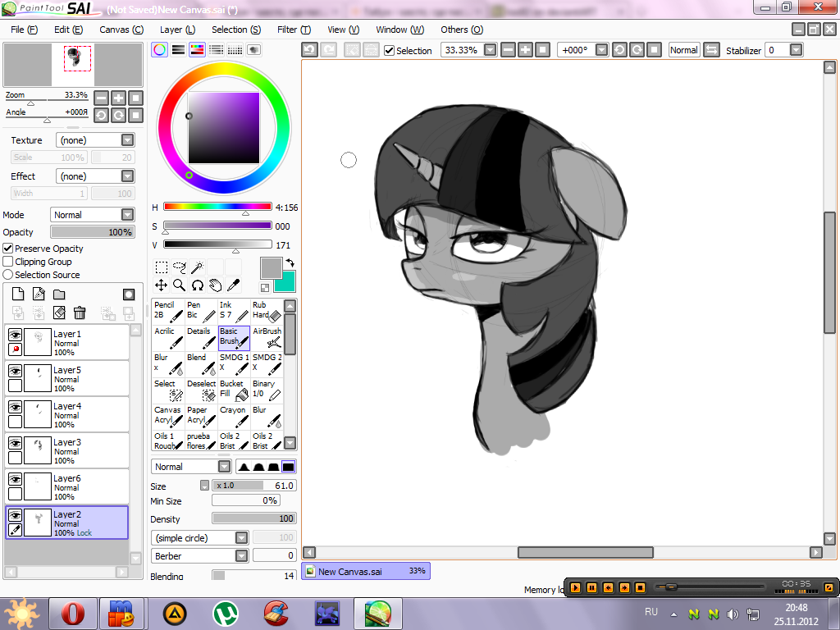The image size is (840, 630).
Task: Adjust the layer Opacity slider
Action: coord(92,232)
